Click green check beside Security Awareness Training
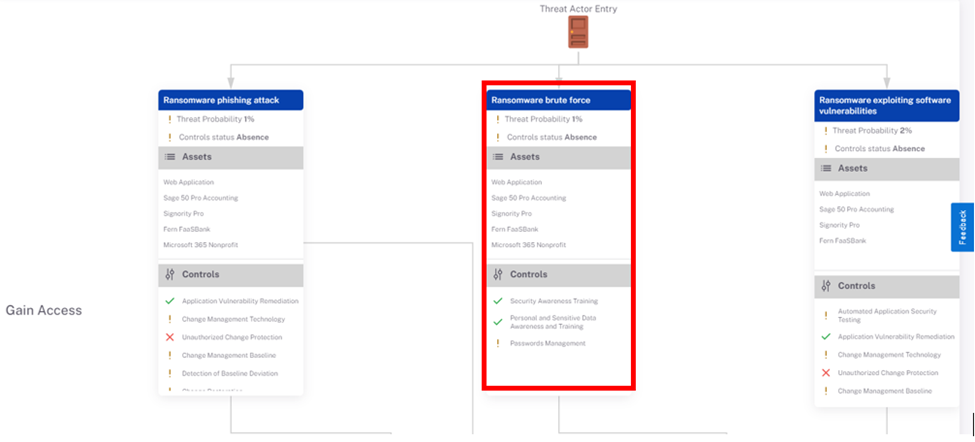Screen dimensions: 975x442 497,301
